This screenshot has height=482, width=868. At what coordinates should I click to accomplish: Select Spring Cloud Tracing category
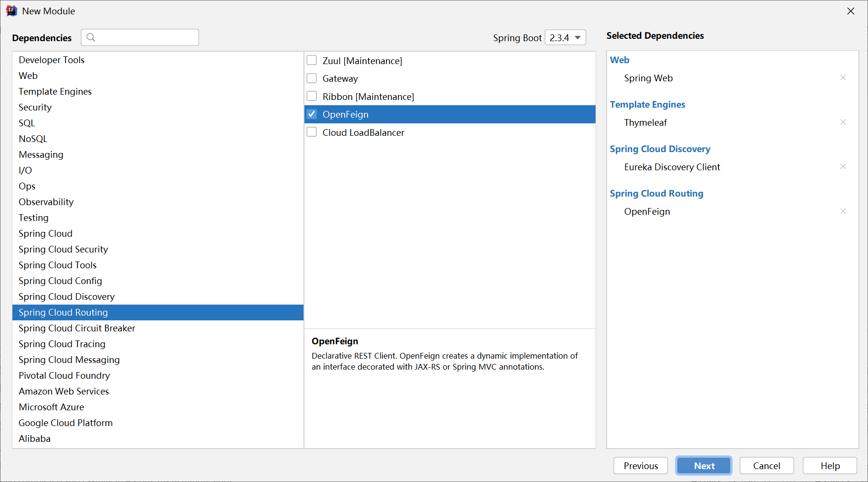[158, 344]
